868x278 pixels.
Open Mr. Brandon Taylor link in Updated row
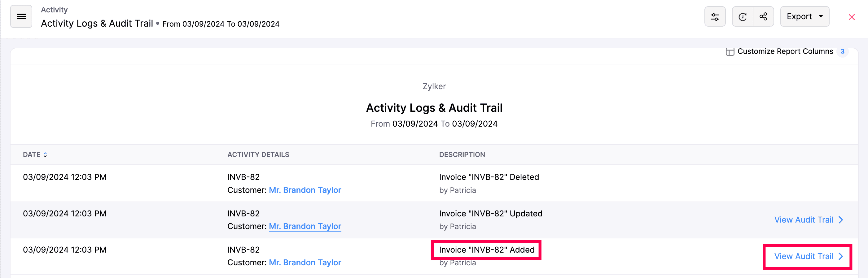click(x=305, y=227)
